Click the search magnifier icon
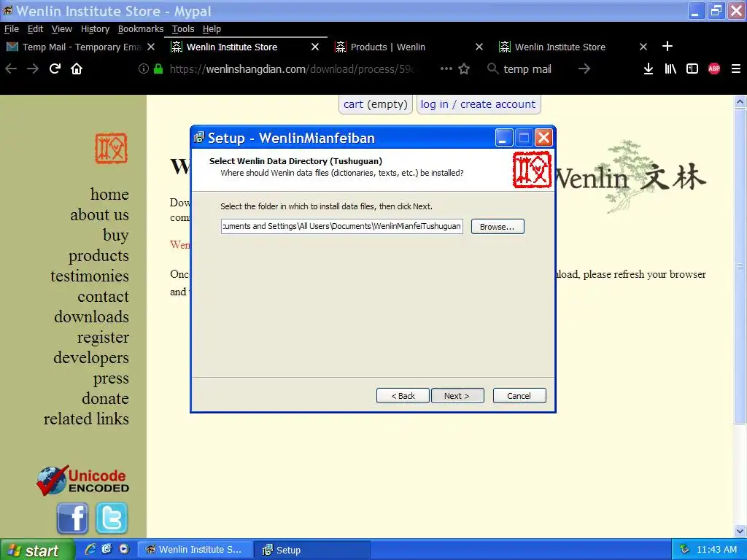The height and width of the screenshot is (560, 747). (492, 69)
